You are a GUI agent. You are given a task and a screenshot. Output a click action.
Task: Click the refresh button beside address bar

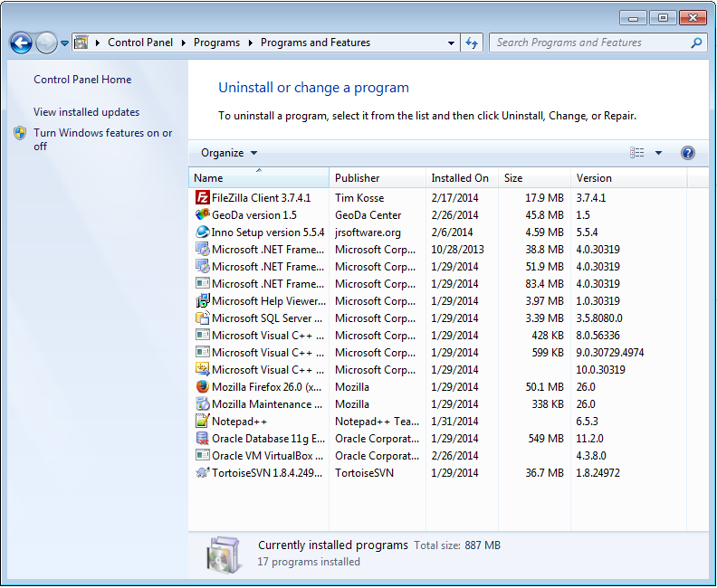click(472, 43)
